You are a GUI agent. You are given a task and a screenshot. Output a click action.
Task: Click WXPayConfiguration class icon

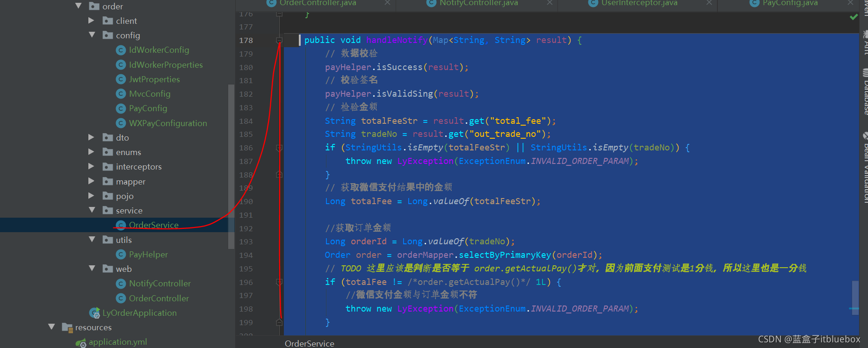point(121,123)
